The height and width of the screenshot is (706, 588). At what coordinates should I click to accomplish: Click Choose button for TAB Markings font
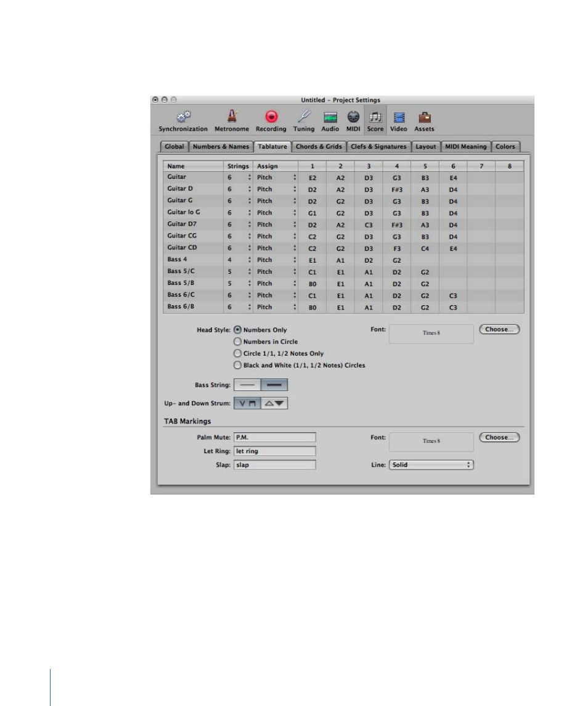coord(499,437)
